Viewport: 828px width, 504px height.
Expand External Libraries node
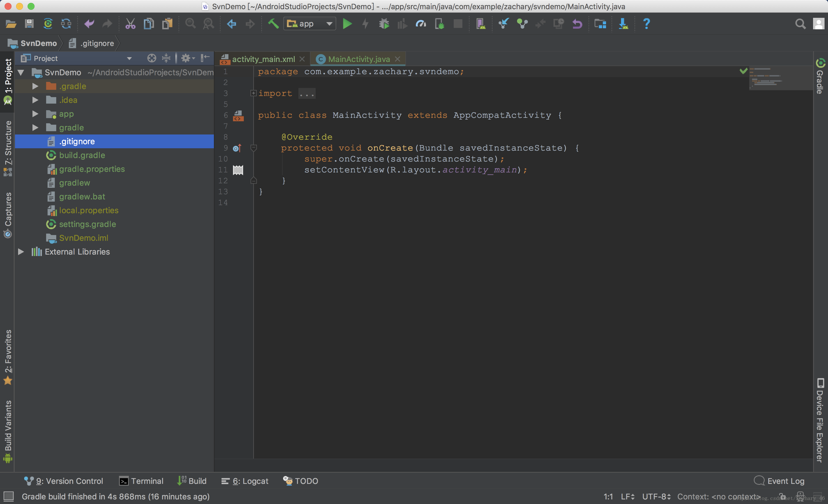(x=21, y=251)
